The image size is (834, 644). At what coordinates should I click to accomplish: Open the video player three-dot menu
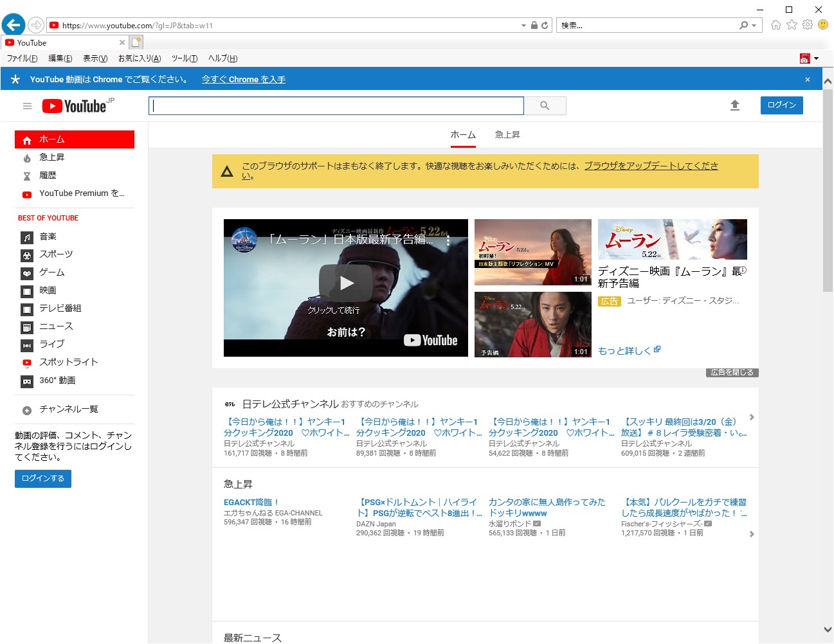[x=448, y=241]
